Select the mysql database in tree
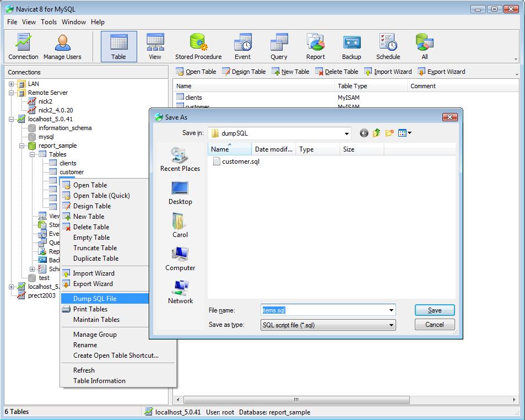Image resolution: width=525 pixels, height=420 pixels. click(46, 137)
